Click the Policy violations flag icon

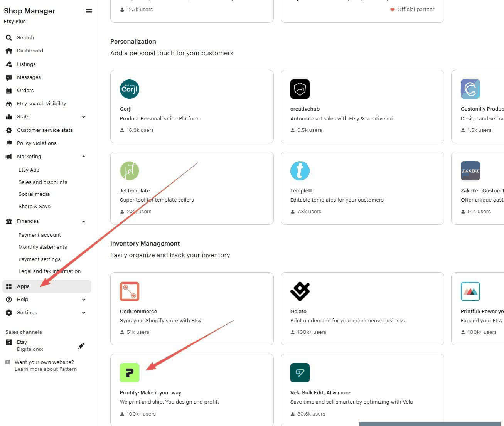[9, 143]
